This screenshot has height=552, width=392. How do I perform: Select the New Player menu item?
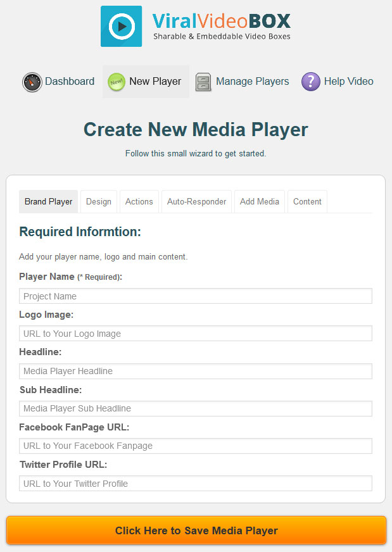click(x=146, y=81)
